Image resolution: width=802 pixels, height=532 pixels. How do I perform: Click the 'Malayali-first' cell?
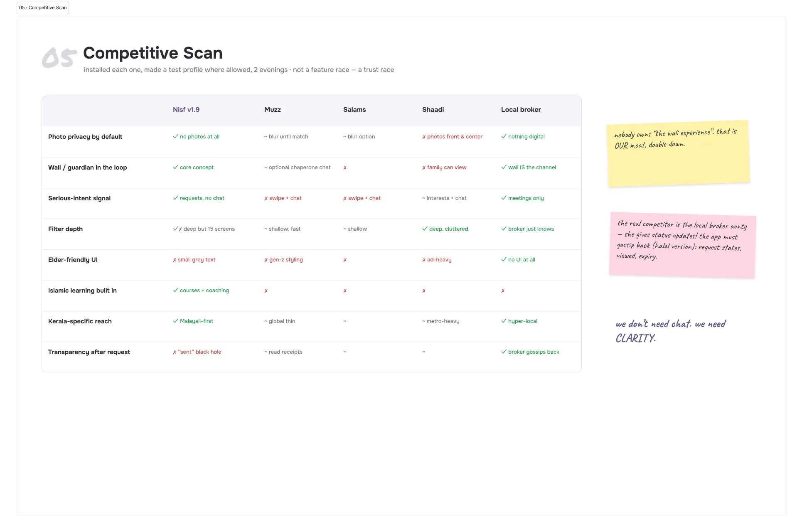pos(193,321)
